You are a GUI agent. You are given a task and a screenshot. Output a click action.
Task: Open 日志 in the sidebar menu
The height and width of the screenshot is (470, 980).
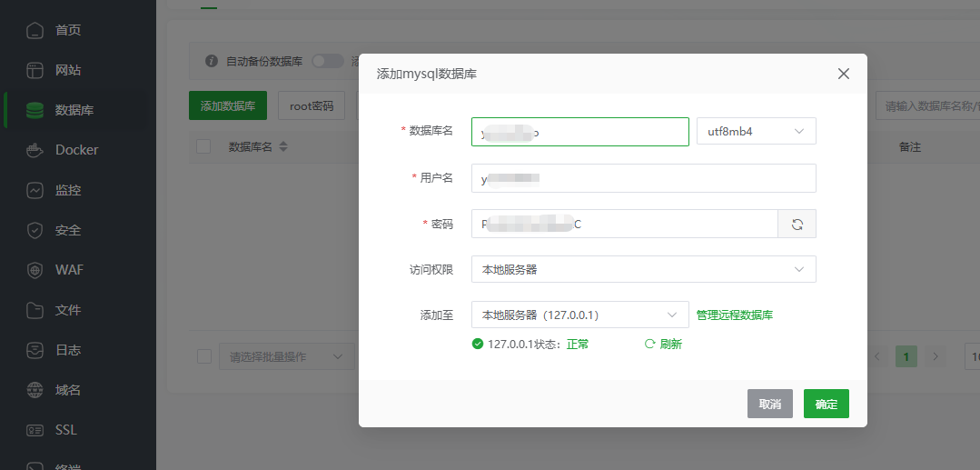click(x=68, y=351)
